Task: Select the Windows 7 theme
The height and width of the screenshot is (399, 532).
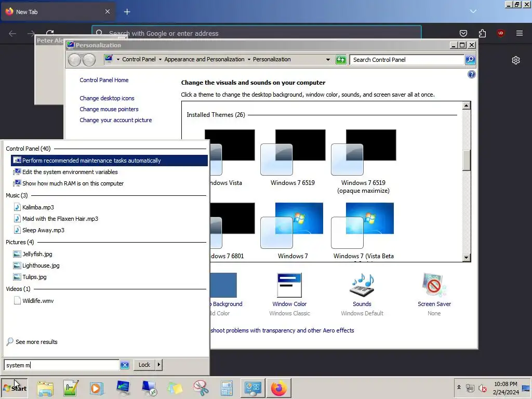Action: pyautogui.click(x=293, y=231)
